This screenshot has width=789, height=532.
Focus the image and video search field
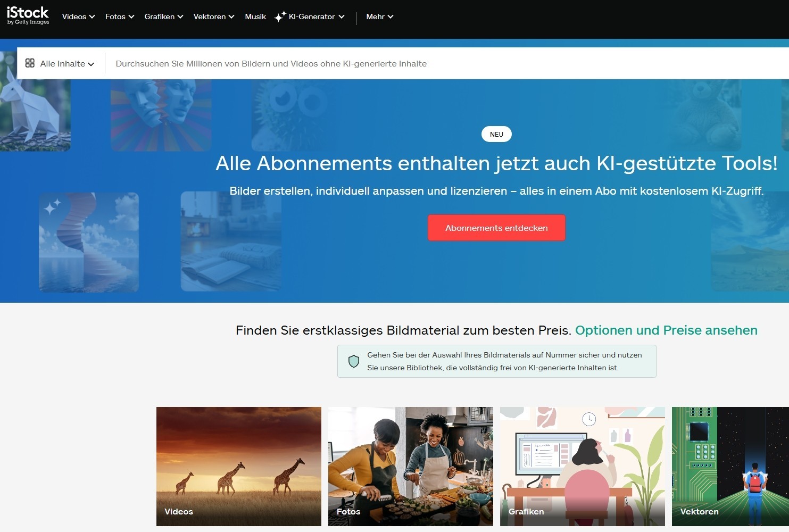447,63
